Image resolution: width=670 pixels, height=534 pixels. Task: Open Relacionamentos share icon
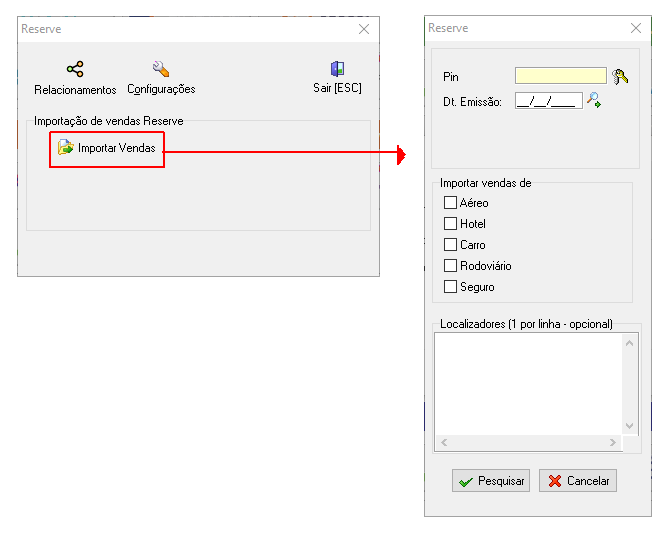[x=75, y=69]
